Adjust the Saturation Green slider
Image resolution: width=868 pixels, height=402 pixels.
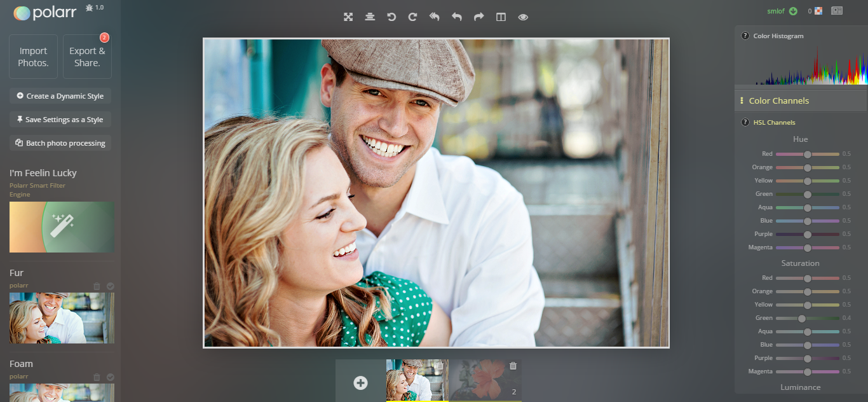[808, 318]
